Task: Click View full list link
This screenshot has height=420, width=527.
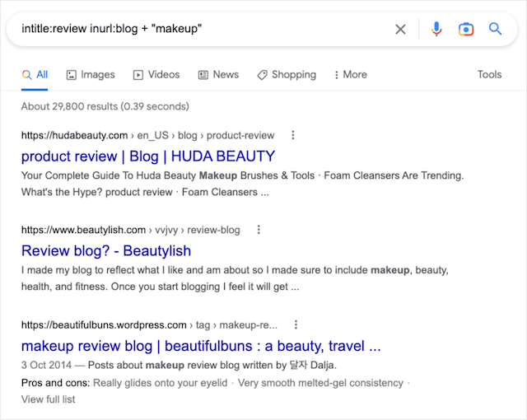Action: (49, 399)
